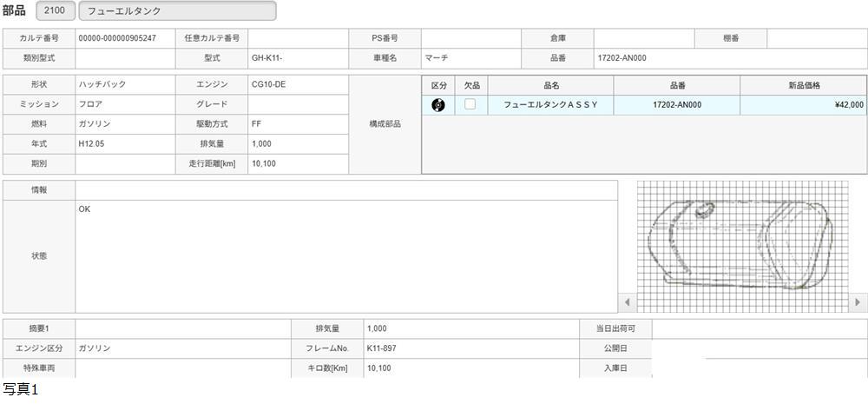Select the 品名 column header
Screen dimensions: 868x404
pos(551,85)
